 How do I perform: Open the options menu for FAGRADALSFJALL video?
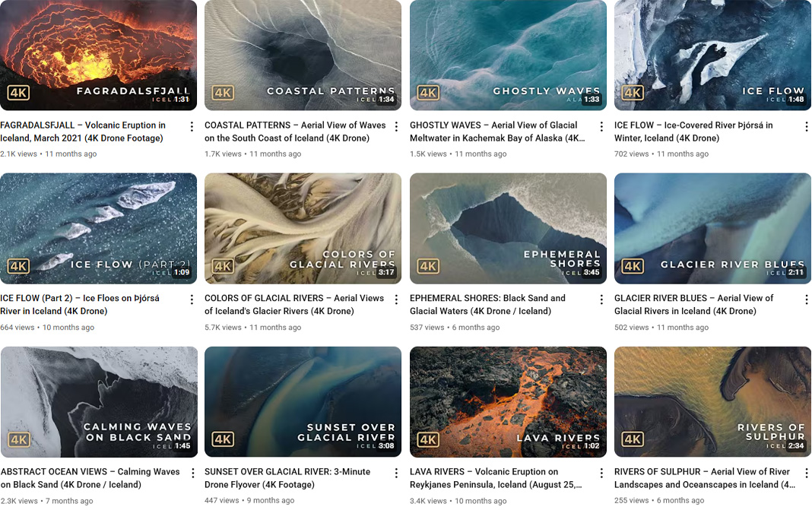(191, 126)
